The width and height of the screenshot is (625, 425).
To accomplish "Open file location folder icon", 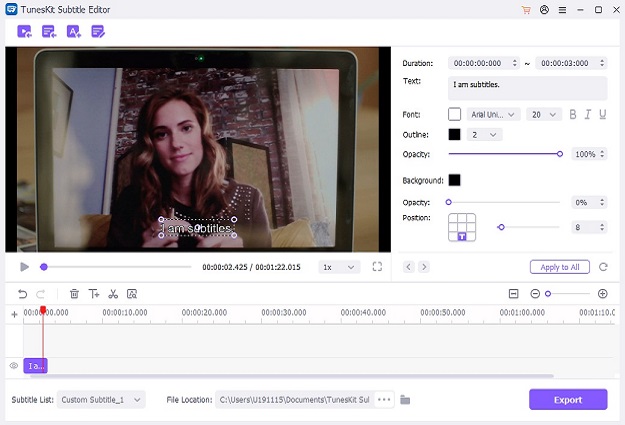I will click(x=405, y=399).
